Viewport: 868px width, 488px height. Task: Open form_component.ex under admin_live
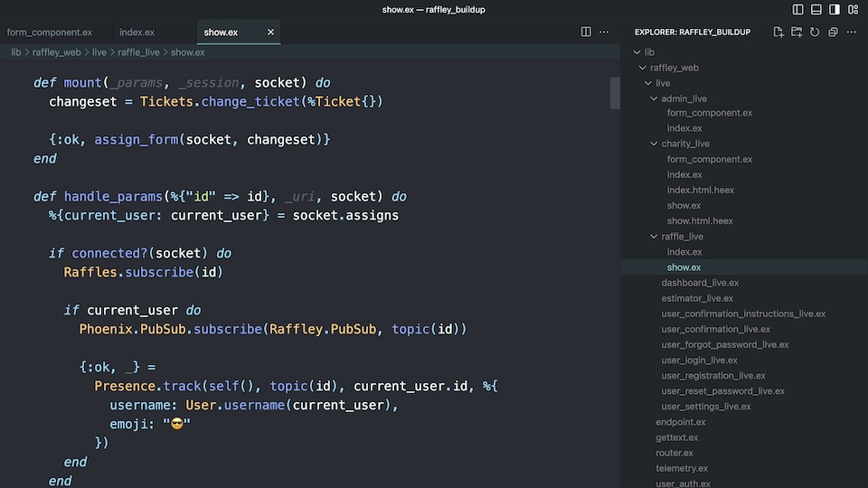709,112
